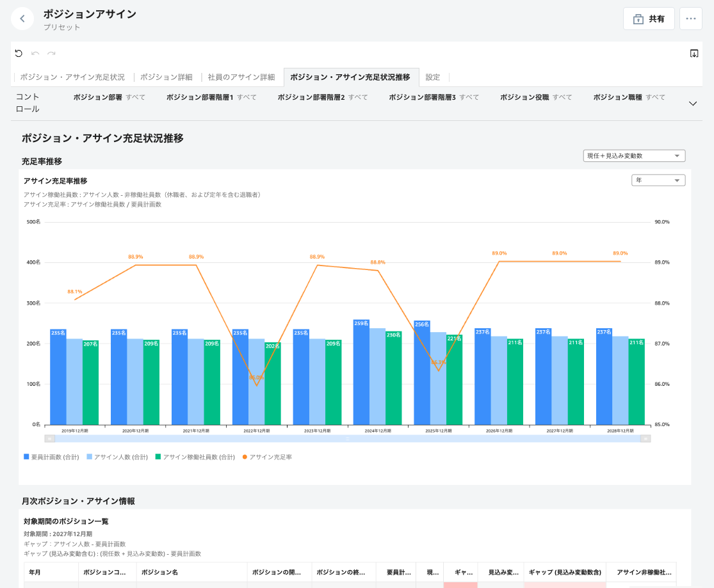Click the reset icon in the toolbar

(19, 54)
